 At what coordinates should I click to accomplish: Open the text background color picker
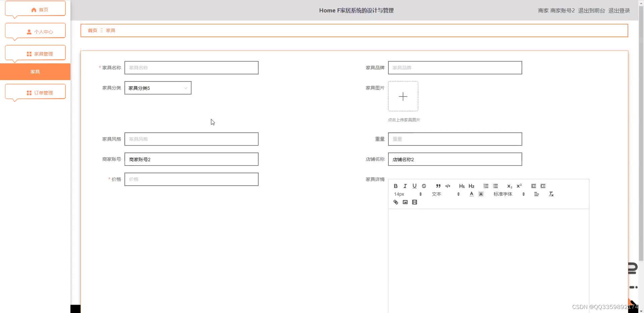click(481, 194)
